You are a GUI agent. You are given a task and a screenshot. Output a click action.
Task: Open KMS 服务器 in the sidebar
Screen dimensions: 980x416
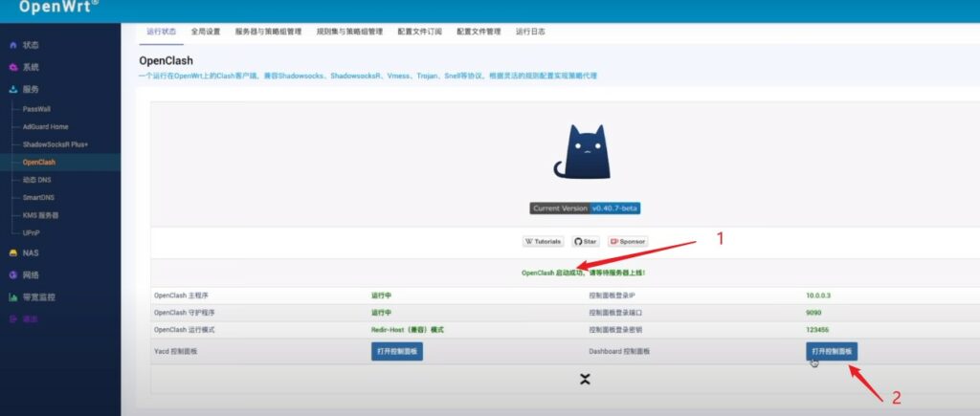(x=40, y=215)
